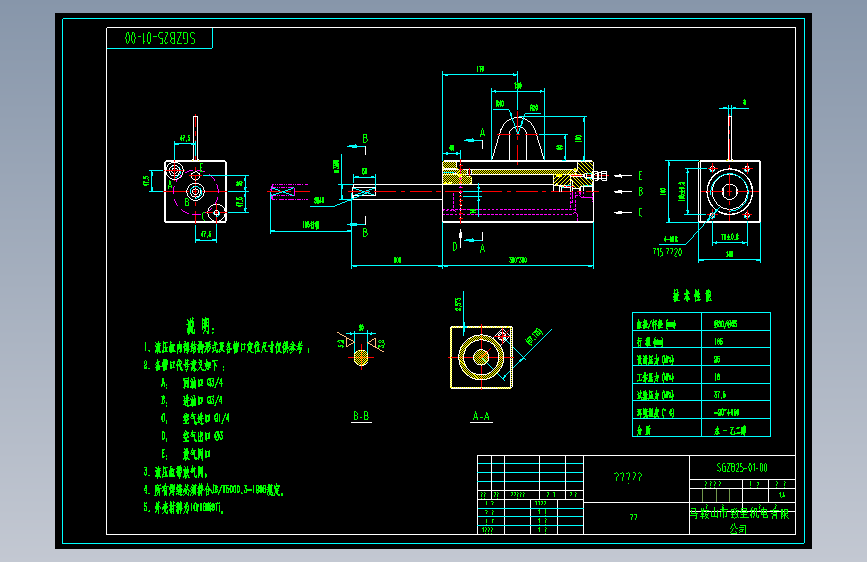Select the hatched circle in B-B section

(x=361, y=357)
